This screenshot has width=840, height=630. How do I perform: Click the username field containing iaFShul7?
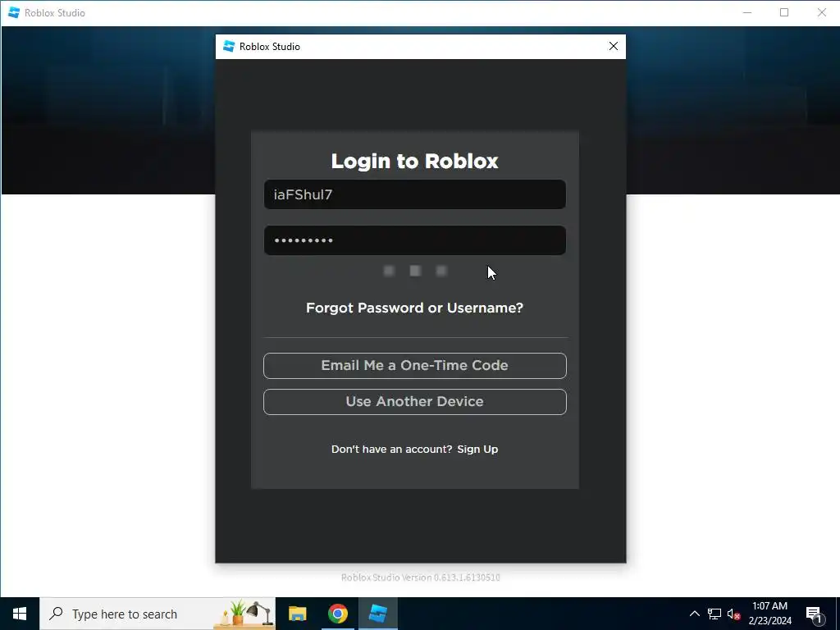(x=414, y=194)
